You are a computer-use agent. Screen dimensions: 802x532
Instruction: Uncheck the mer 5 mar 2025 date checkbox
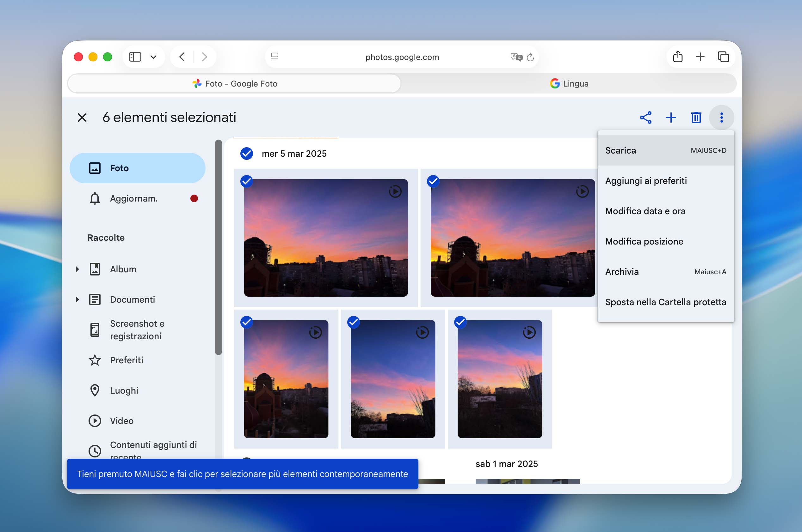click(246, 154)
